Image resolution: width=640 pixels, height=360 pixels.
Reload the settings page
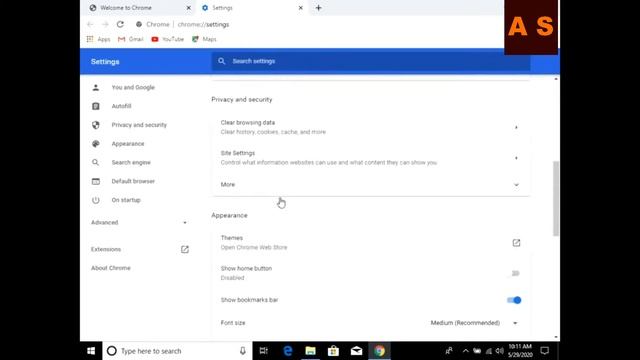120,24
